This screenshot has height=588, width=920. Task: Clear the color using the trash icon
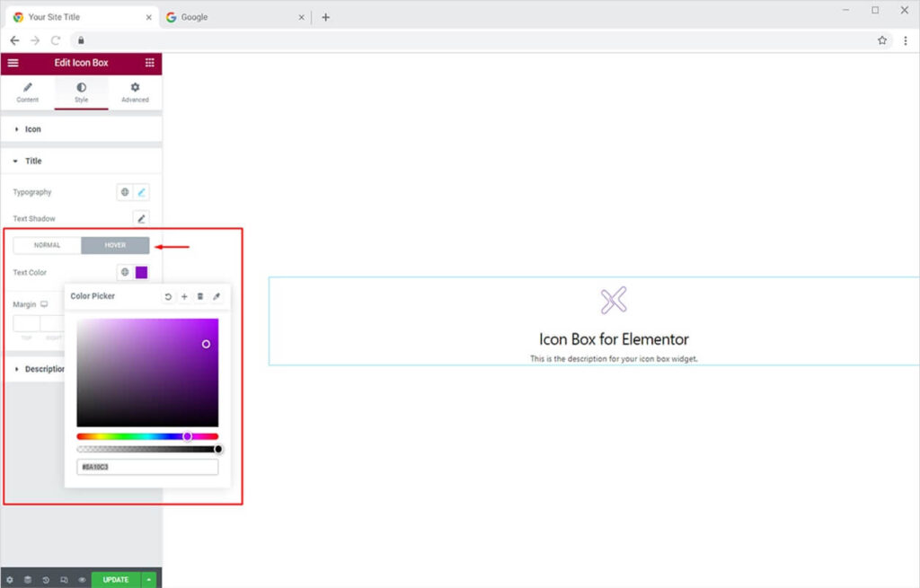(x=200, y=296)
